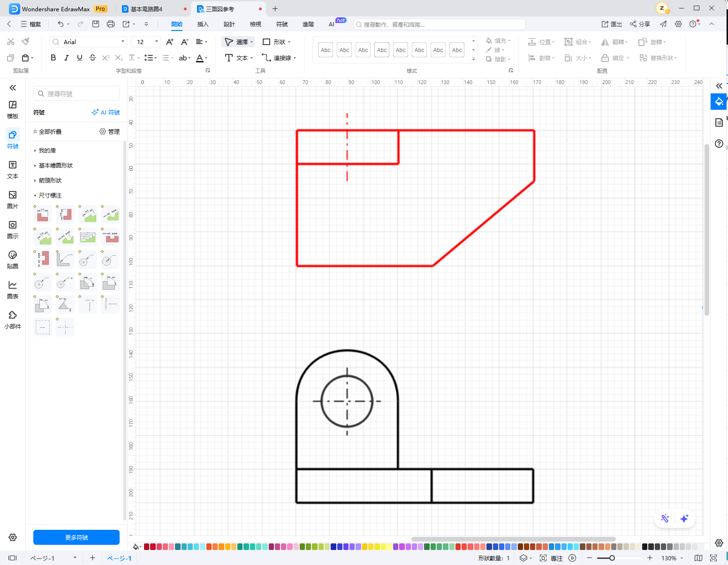Select the Text tool in ribbon

click(238, 58)
